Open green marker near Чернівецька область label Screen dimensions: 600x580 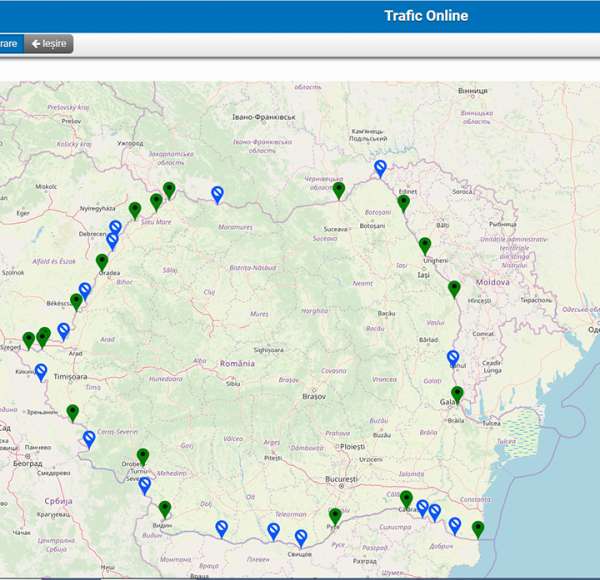pos(339,191)
